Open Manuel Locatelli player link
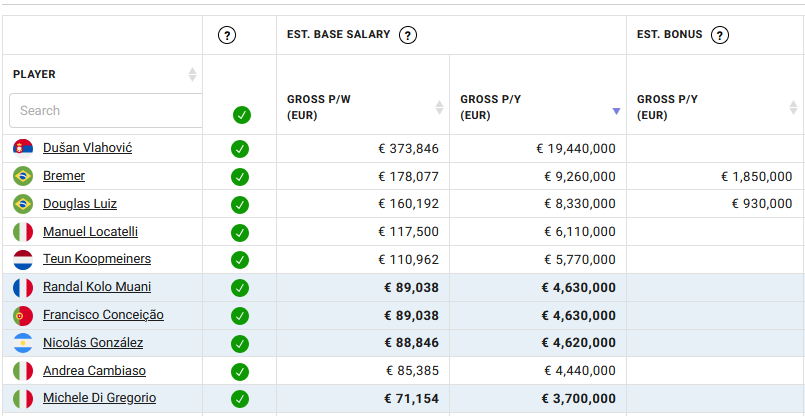805x416 pixels. [x=90, y=232]
